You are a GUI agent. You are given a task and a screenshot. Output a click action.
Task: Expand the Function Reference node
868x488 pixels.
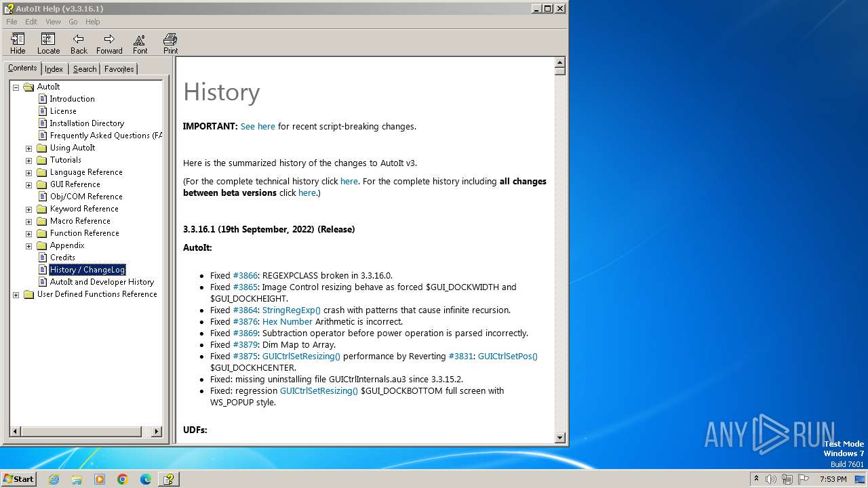28,233
